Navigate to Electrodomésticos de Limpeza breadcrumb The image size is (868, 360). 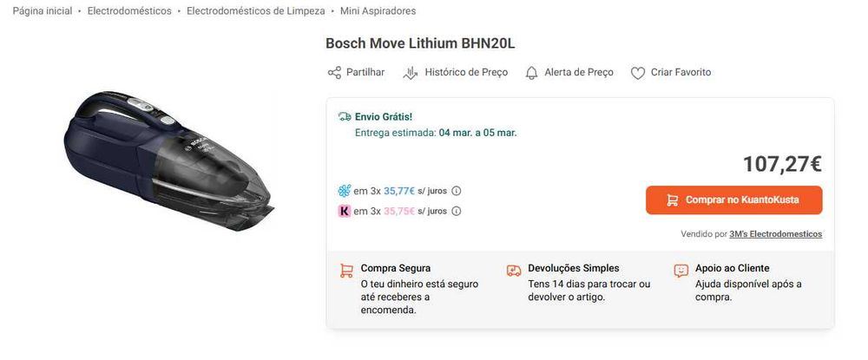coord(255,11)
